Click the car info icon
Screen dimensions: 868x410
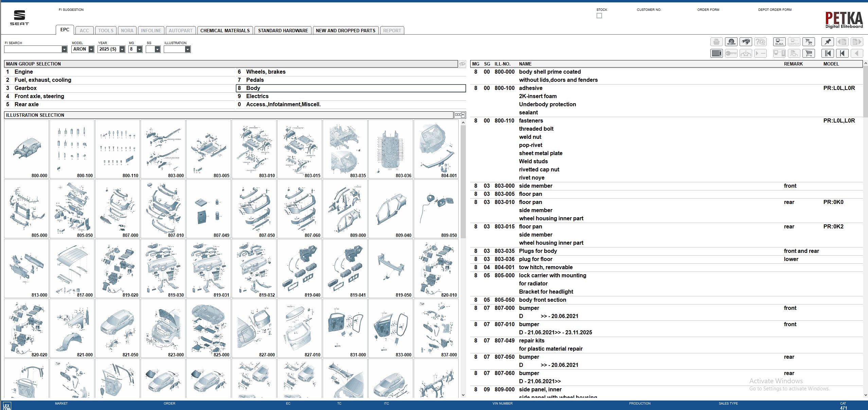pyautogui.click(x=746, y=53)
